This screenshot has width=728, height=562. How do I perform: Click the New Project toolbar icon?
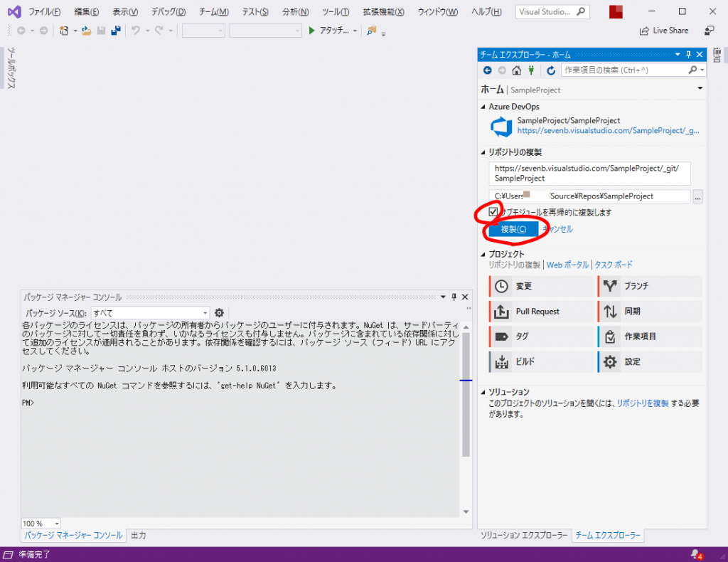64,31
